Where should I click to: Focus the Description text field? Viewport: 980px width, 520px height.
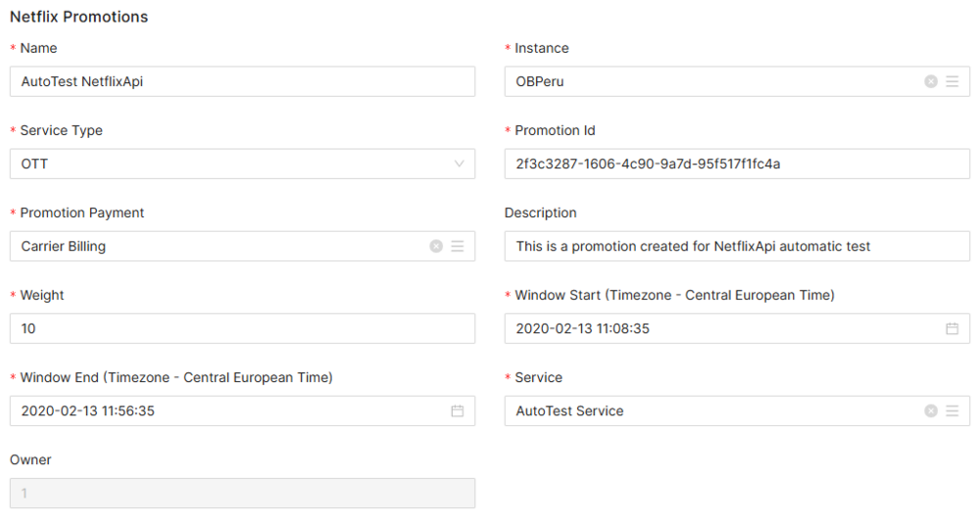[x=736, y=246]
